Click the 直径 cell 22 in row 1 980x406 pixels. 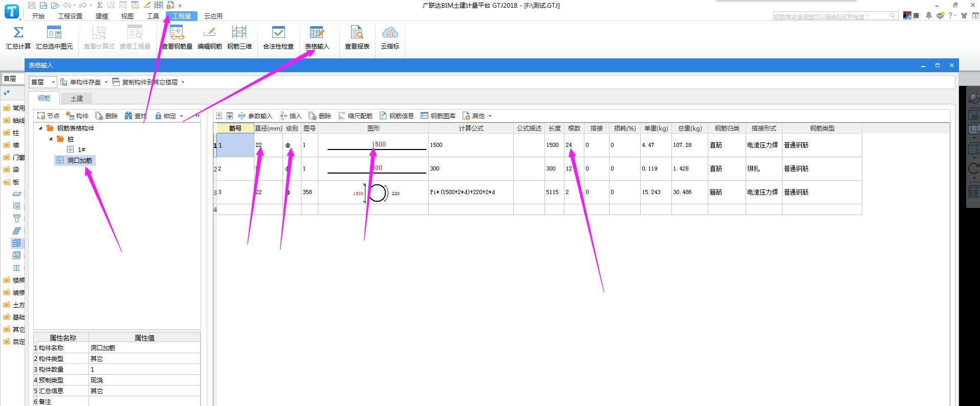point(268,145)
